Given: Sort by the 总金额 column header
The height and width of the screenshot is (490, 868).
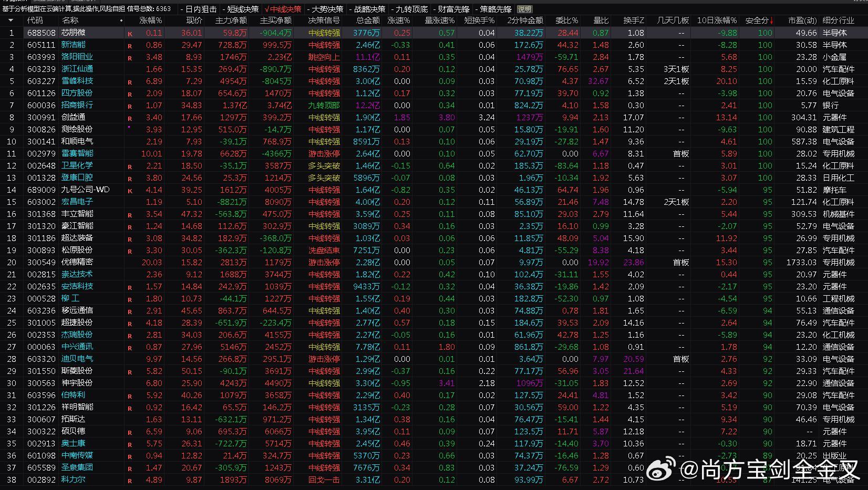Looking at the screenshot, I should 368,20.
